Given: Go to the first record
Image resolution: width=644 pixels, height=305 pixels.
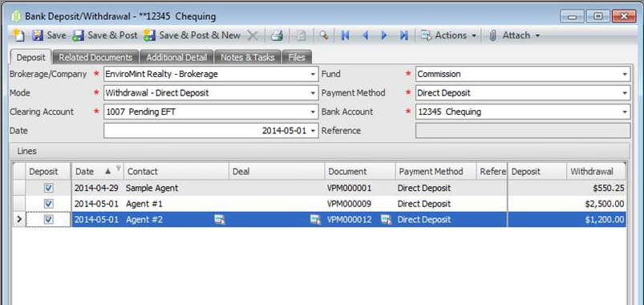Looking at the screenshot, I should pyautogui.click(x=345, y=36).
